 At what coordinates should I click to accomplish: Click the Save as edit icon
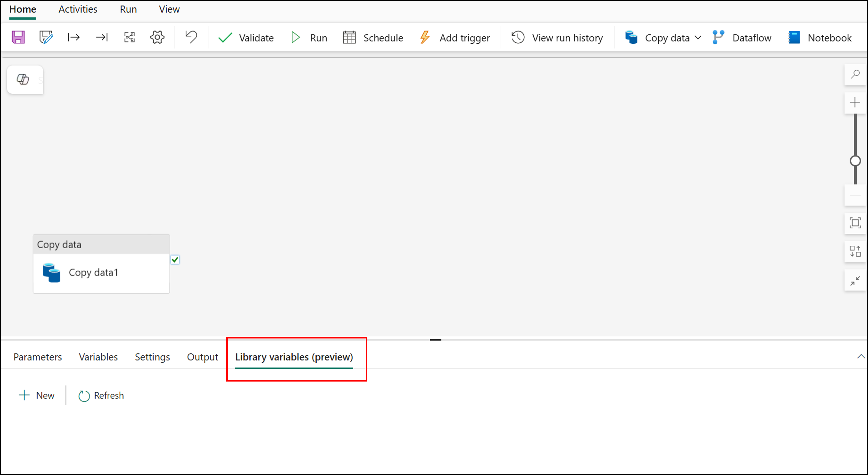(46, 37)
